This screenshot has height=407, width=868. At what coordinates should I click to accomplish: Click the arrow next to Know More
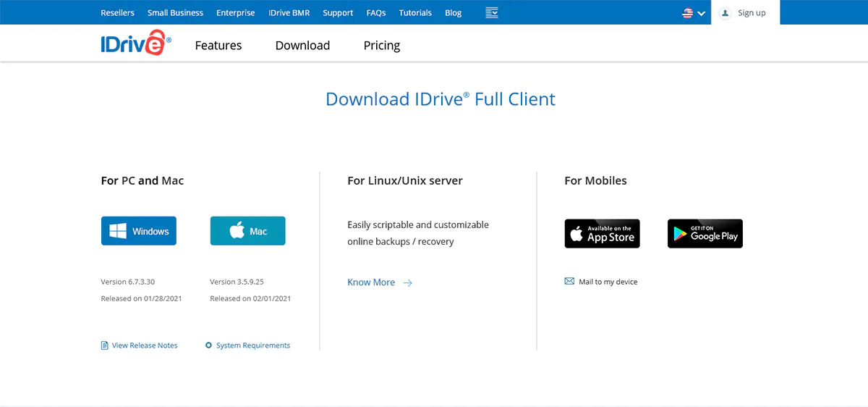[408, 282]
